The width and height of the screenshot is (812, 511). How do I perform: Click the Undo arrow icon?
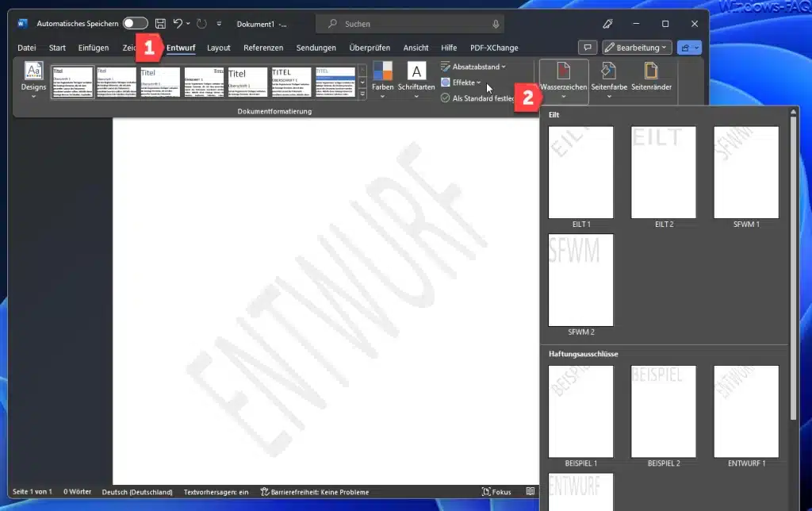coord(178,23)
